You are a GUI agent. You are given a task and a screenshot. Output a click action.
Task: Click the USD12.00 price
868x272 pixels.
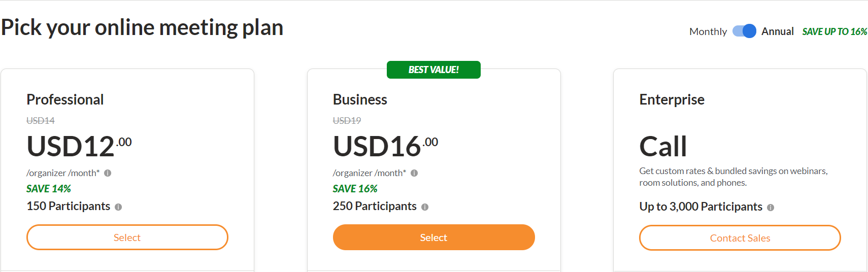coord(79,146)
